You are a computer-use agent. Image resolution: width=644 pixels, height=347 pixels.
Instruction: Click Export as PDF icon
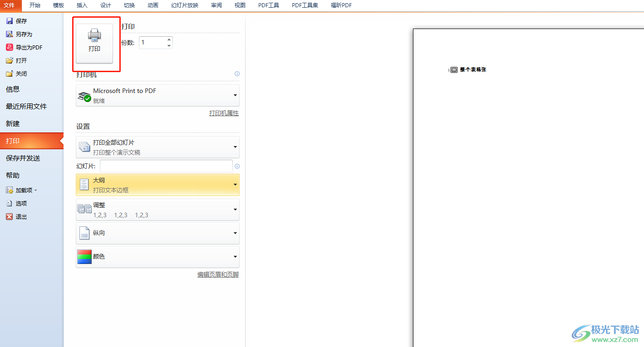coord(9,47)
